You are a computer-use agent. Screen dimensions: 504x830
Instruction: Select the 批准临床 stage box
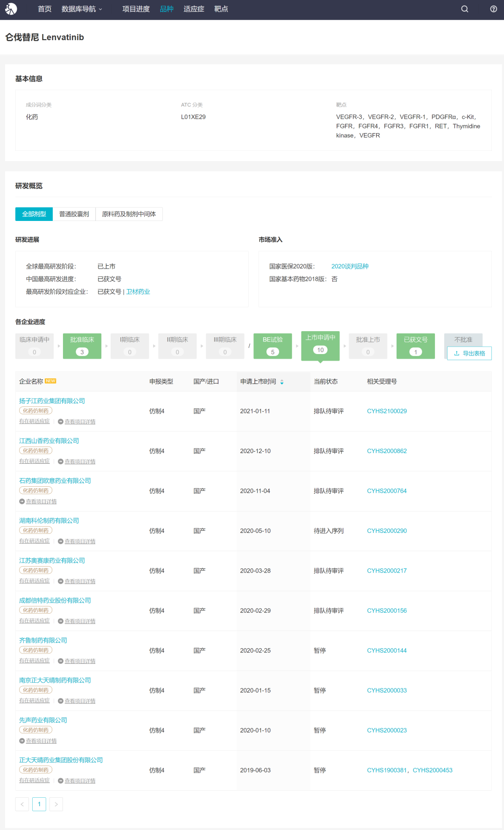(x=82, y=346)
